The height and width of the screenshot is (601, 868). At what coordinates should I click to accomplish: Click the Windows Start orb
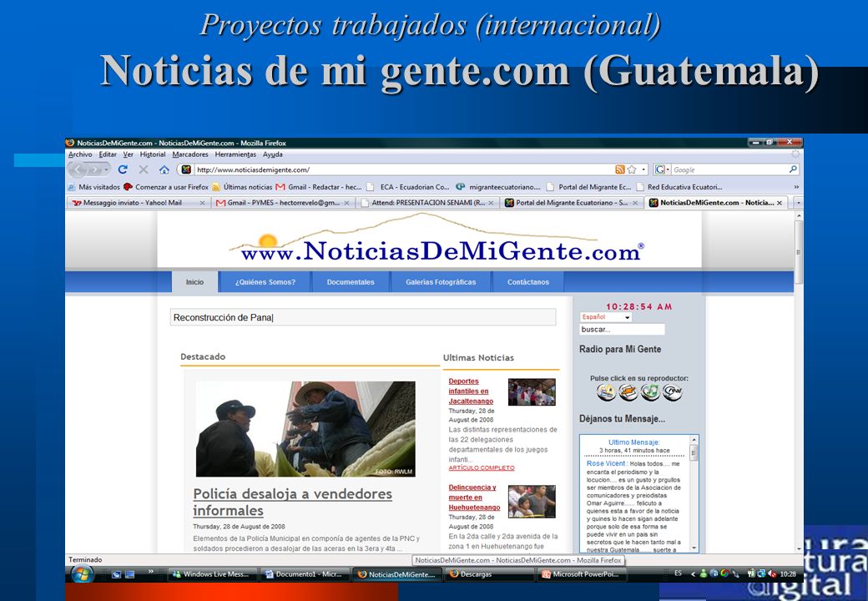(x=82, y=574)
